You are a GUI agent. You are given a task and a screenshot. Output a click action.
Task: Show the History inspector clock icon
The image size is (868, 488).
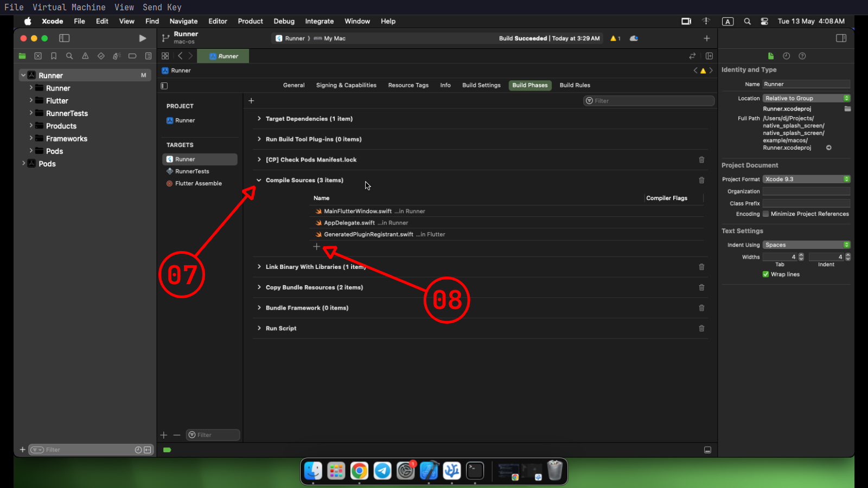(x=787, y=56)
